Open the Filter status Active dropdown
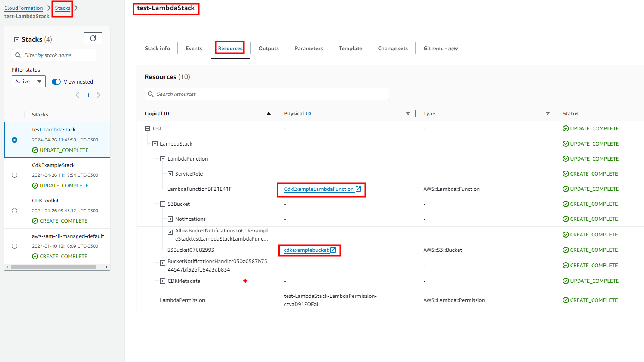Image resolution: width=644 pixels, height=362 pixels. pos(29,81)
